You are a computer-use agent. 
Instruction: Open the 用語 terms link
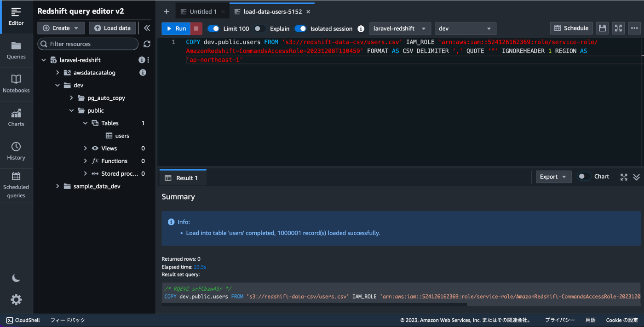tap(591, 320)
